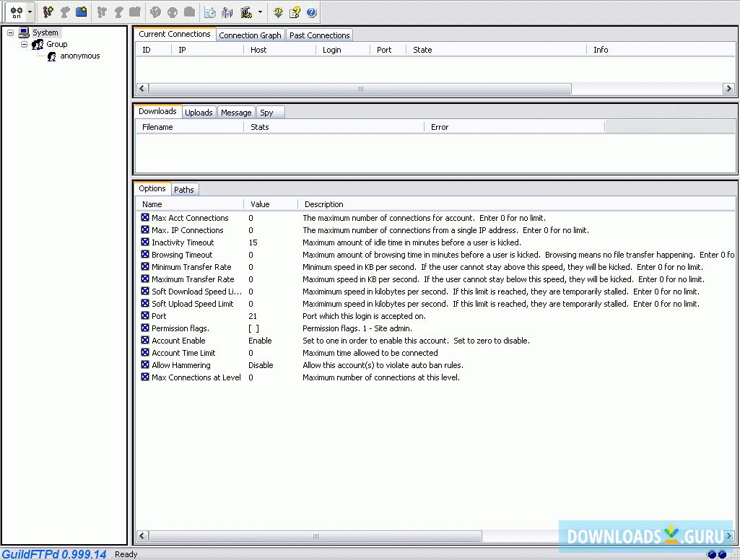This screenshot has height=560, width=740.
Task: Toggle the Allow Hammering checkbox
Action: pos(145,365)
